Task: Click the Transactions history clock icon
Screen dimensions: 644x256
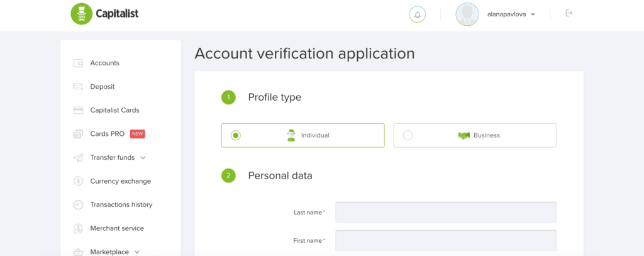Action: [x=78, y=204]
